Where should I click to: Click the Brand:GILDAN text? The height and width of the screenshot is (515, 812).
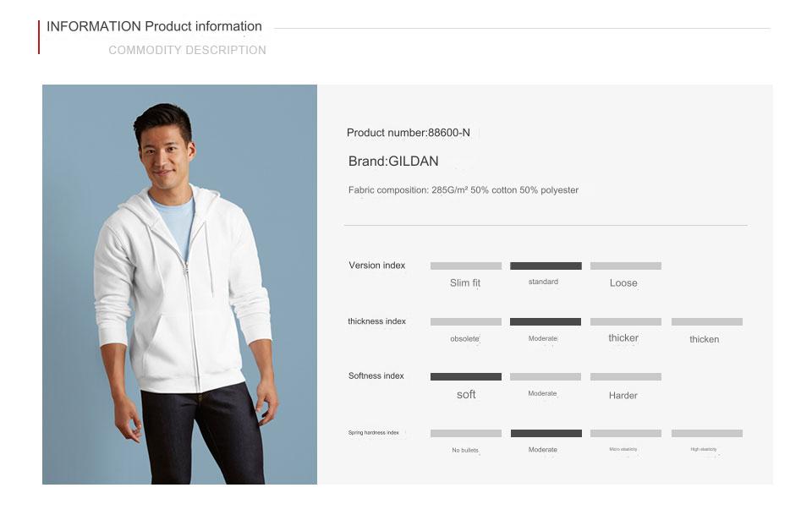393,162
